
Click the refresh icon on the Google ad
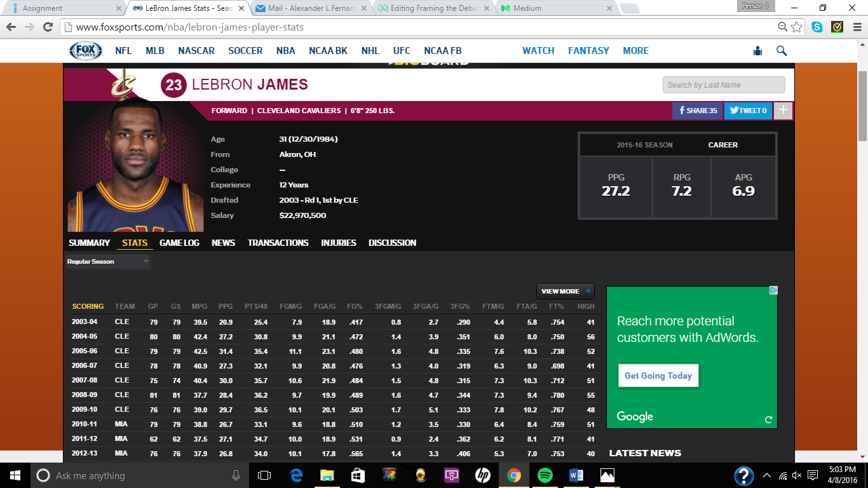[x=768, y=419]
